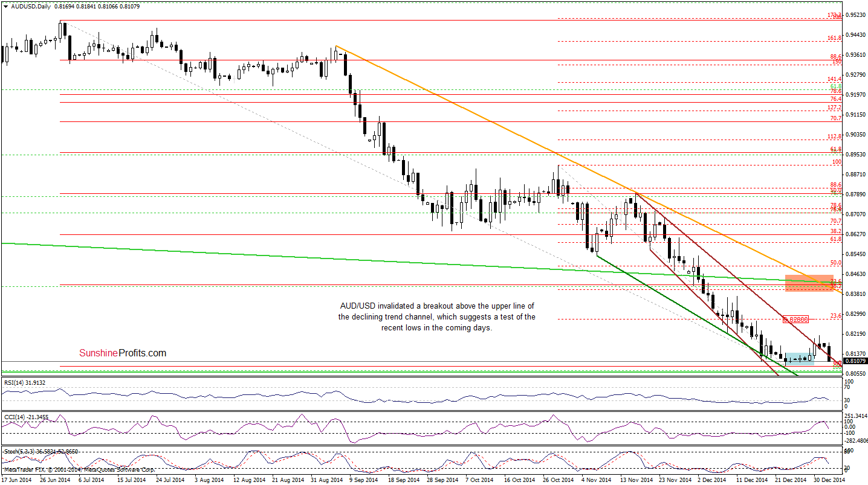Click the red 0.82800 price label box
This screenshot has height=485, width=868.
795,318
